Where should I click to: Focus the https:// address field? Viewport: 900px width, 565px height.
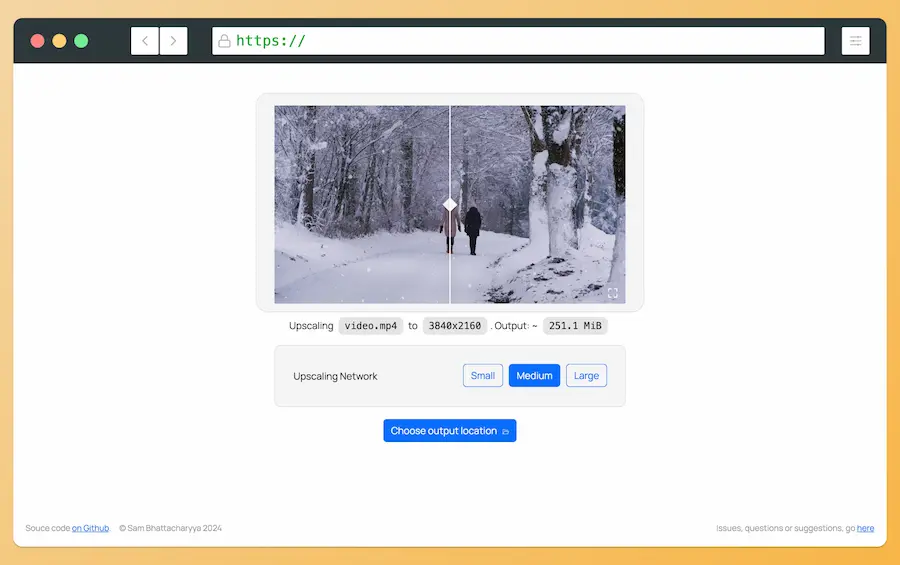520,41
